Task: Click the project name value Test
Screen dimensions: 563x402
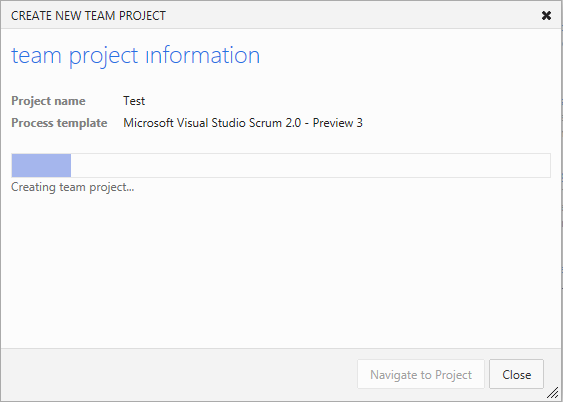Action: [134, 101]
